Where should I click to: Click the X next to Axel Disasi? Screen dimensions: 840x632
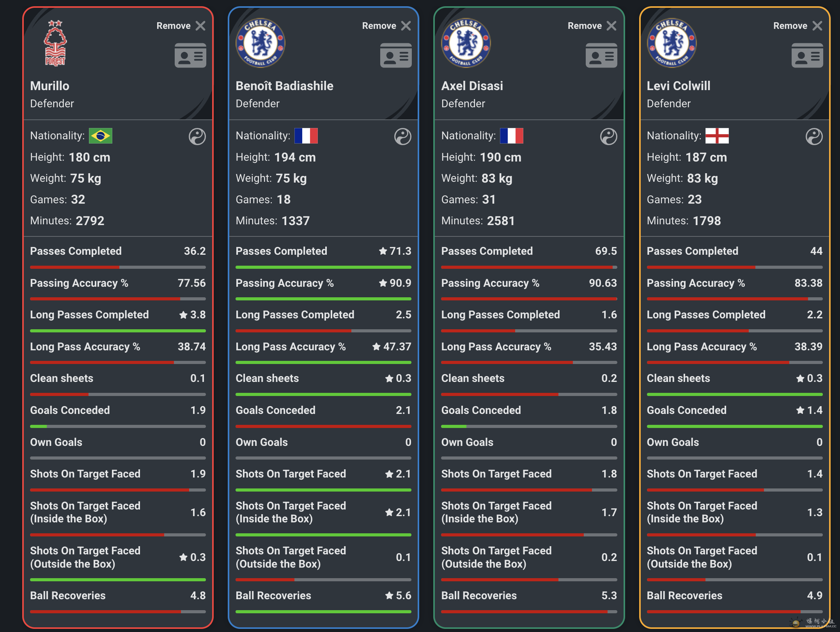(611, 26)
